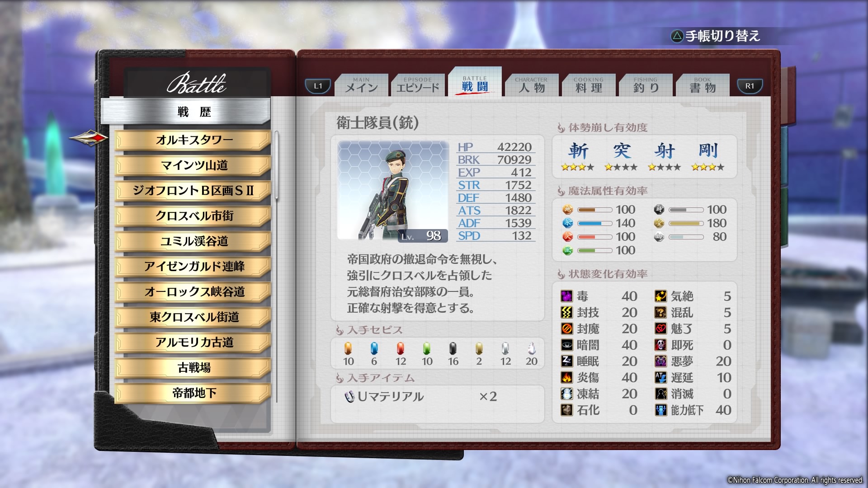Click the U-Material item icon

[x=349, y=397]
